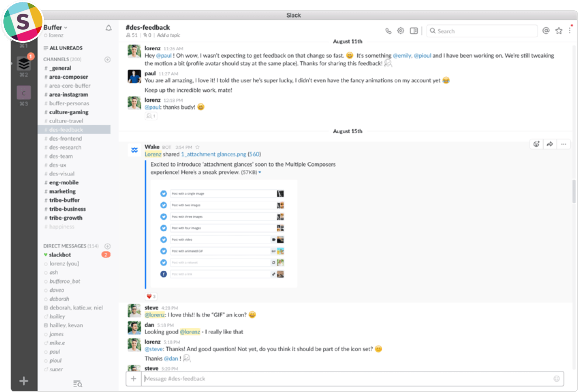Start a call with the phone icon
The height and width of the screenshot is (392, 578).
click(388, 31)
